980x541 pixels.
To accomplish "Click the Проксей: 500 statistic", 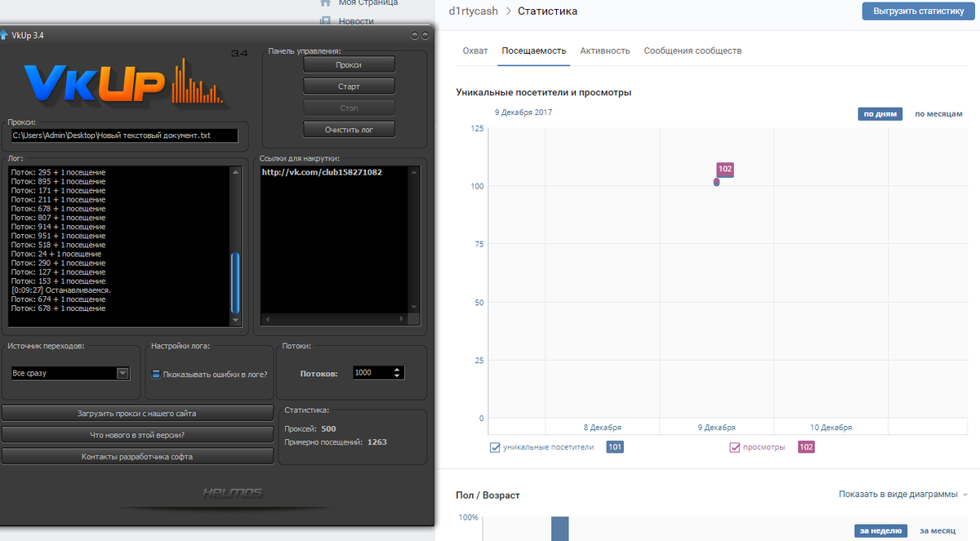I will coord(310,428).
